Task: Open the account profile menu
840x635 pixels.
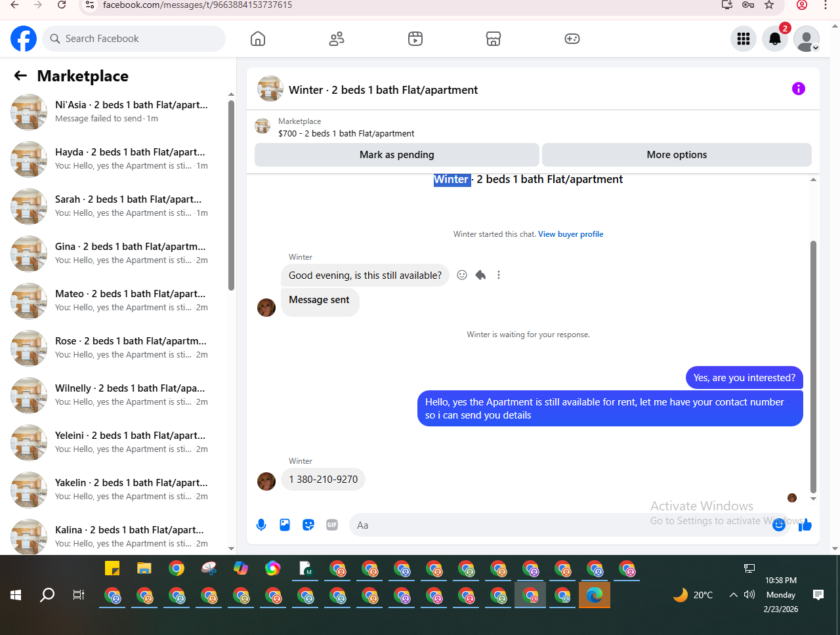Action: 807,39
